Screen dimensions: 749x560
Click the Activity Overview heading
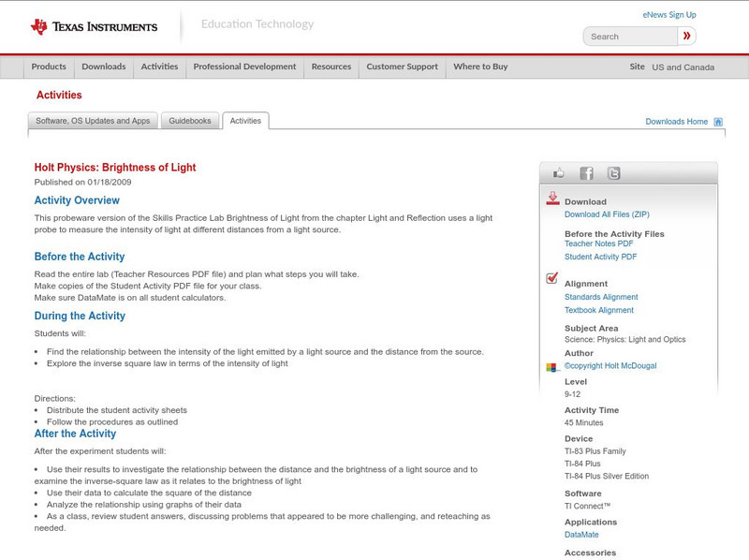point(77,200)
